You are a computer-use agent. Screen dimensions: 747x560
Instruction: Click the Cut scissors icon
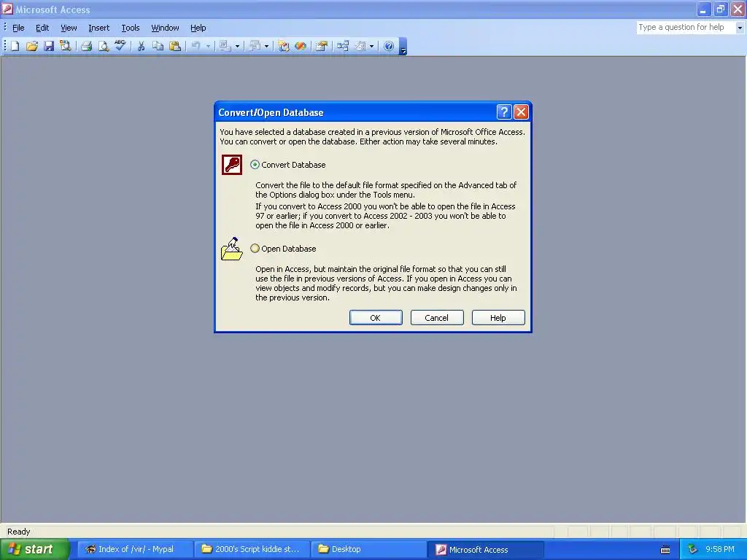click(141, 46)
